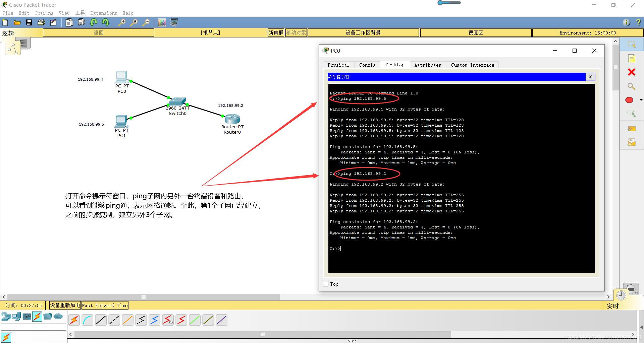Screen dimensions: 644x343
Task: Enable the Top checkbox in PC0 window
Action: (x=326, y=284)
